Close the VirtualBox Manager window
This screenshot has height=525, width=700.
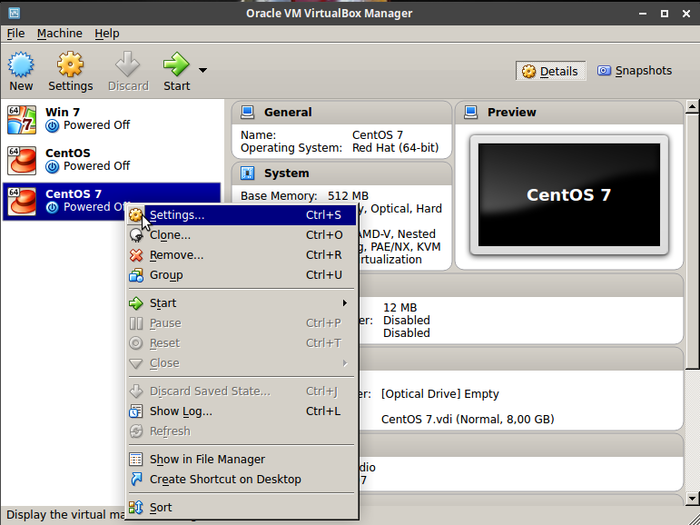(x=686, y=14)
